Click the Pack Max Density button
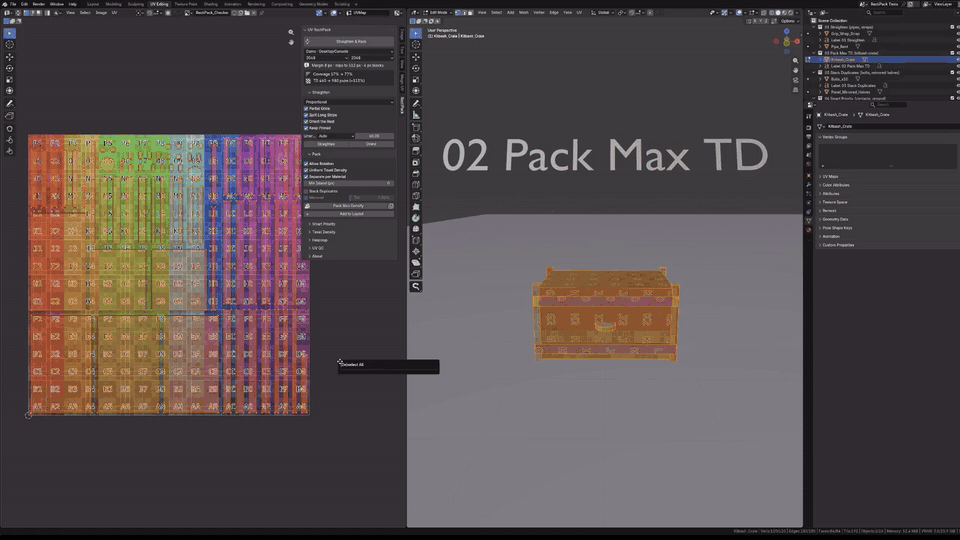The image size is (960, 540). 345,206
